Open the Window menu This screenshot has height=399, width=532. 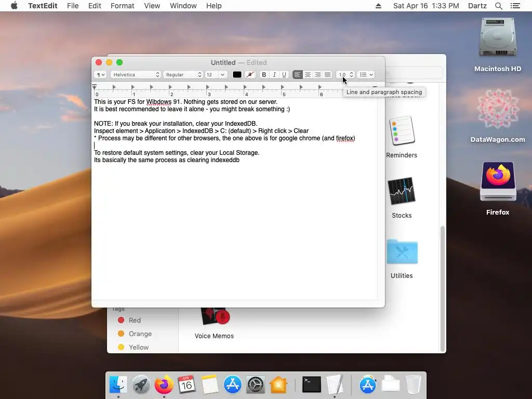pyautogui.click(x=183, y=6)
